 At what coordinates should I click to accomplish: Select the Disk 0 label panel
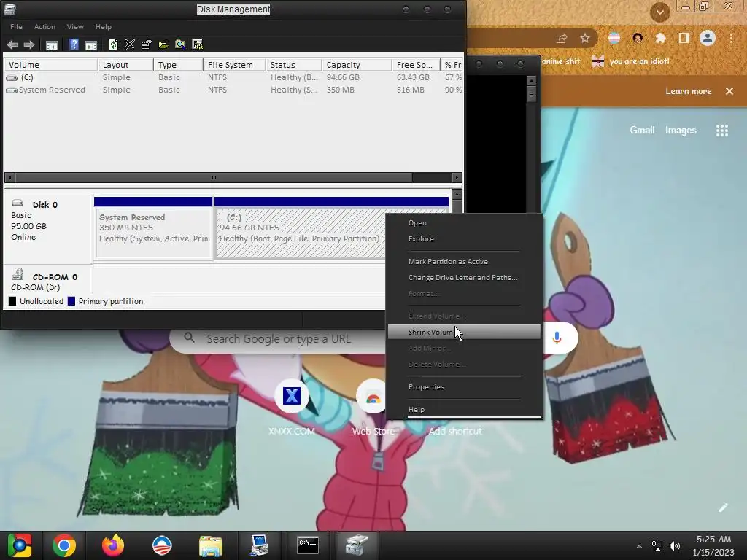point(48,227)
